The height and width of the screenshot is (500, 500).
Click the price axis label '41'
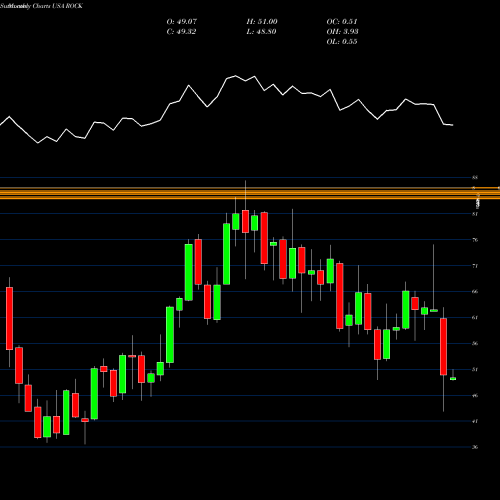[475, 421]
